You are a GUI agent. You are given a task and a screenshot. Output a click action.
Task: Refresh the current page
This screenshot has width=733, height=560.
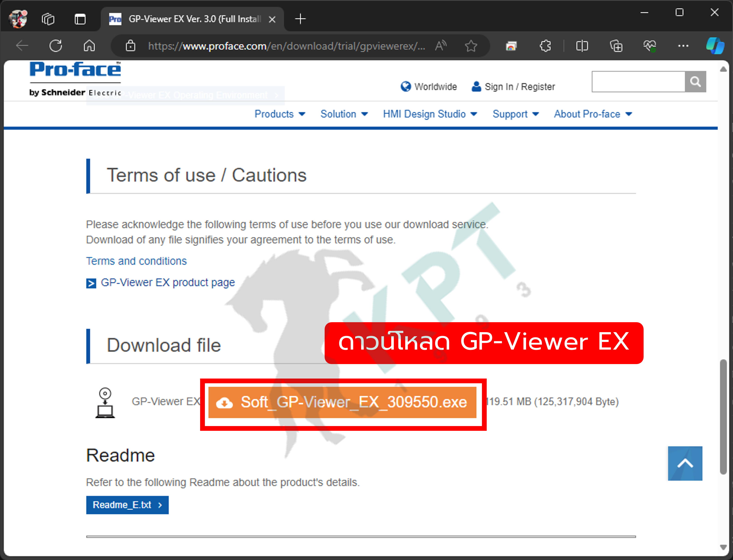[x=56, y=46]
